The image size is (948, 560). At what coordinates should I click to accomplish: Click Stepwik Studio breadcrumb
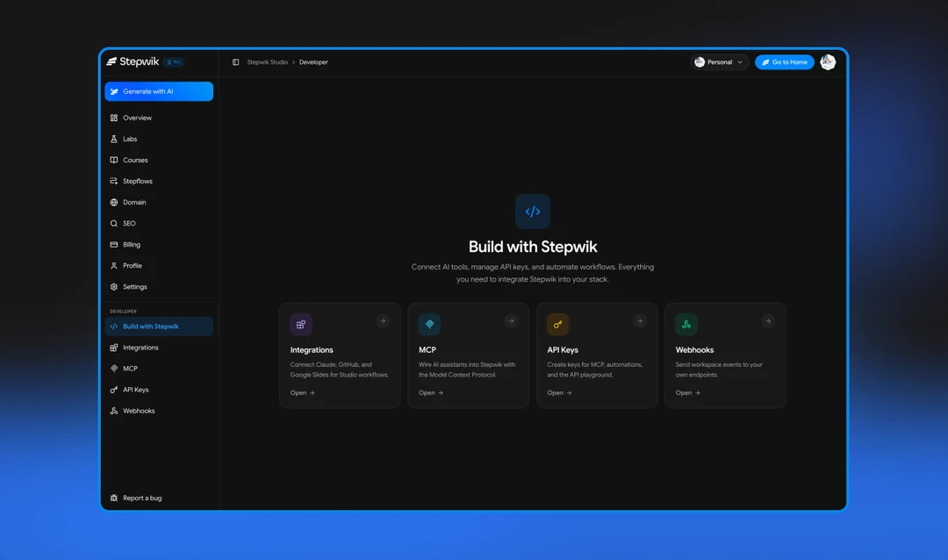point(267,62)
